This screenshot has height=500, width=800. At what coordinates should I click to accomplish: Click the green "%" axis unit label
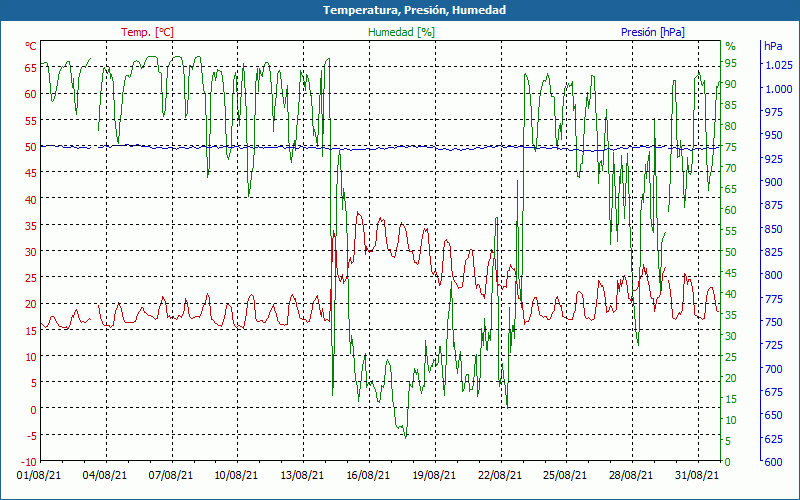click(731, 46)
